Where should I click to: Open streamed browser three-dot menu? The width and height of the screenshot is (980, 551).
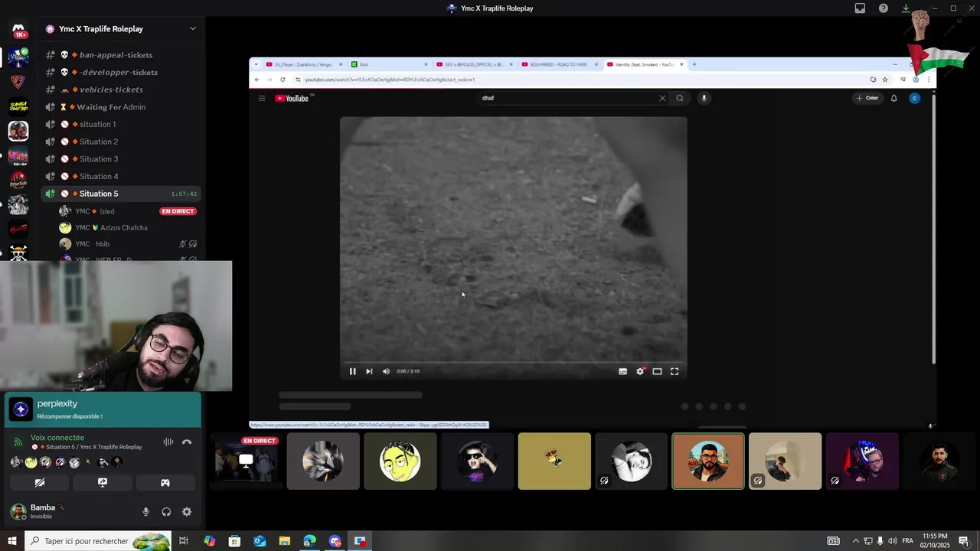[928, 80]
